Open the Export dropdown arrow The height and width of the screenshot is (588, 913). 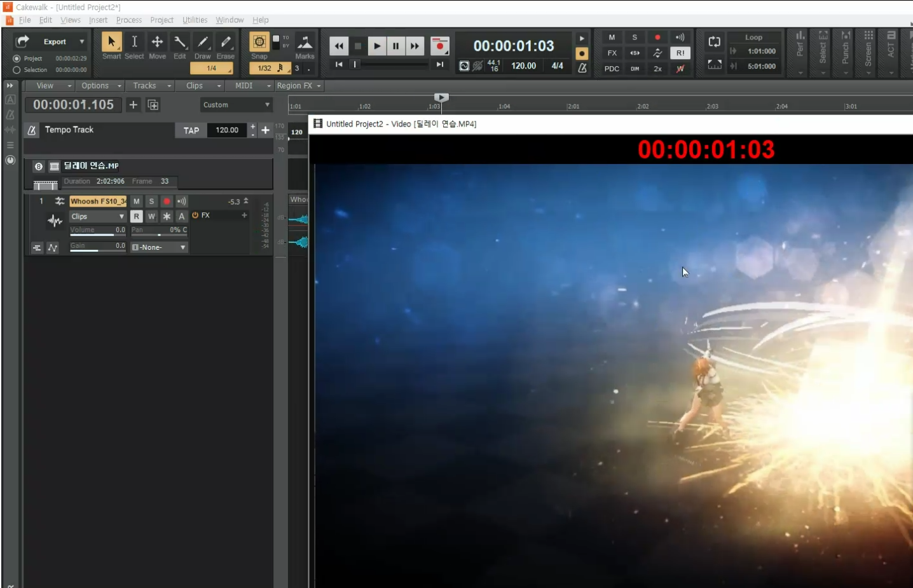[81, 42]
